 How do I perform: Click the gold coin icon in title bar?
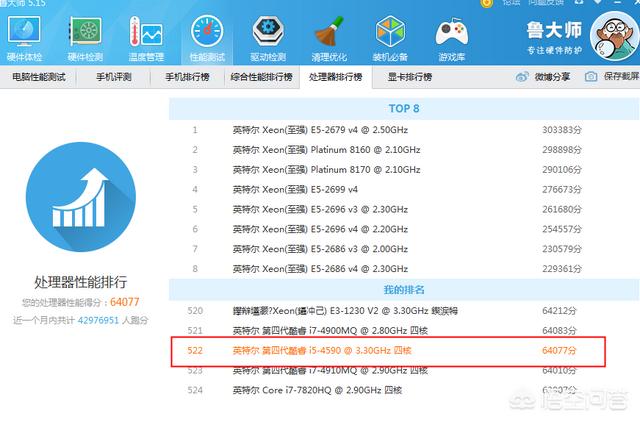[x=486, y=3]
